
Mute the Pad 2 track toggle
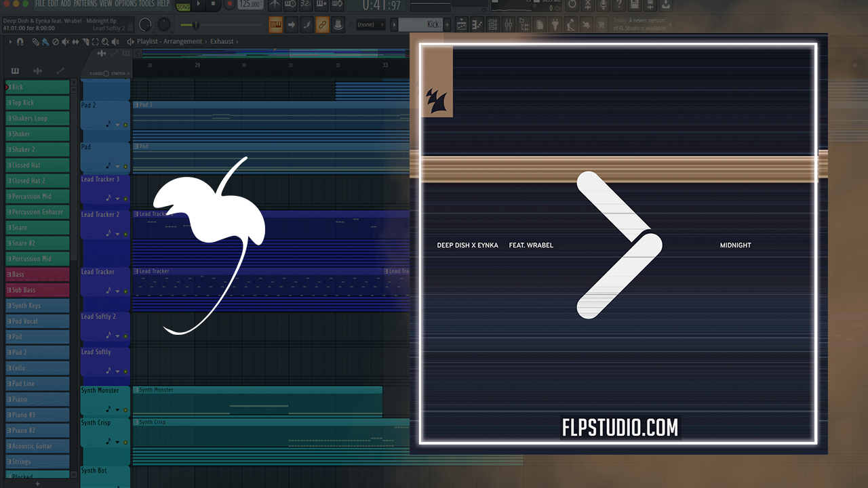pos(125,125)
